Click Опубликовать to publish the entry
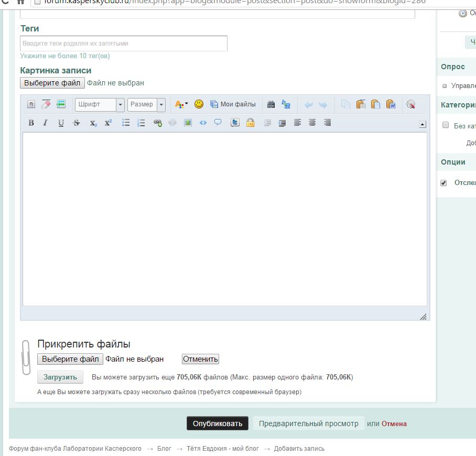 point(218,423)
